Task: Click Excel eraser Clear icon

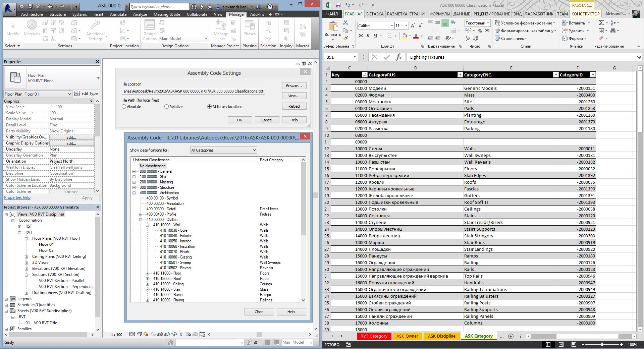Action: 601,38
